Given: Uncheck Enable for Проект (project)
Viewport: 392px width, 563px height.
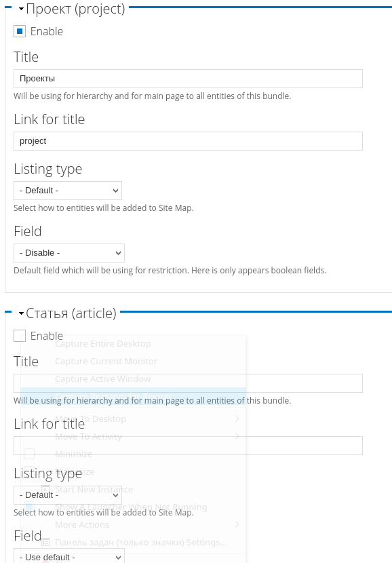Looking at the screenshot, I should [20, 31].
